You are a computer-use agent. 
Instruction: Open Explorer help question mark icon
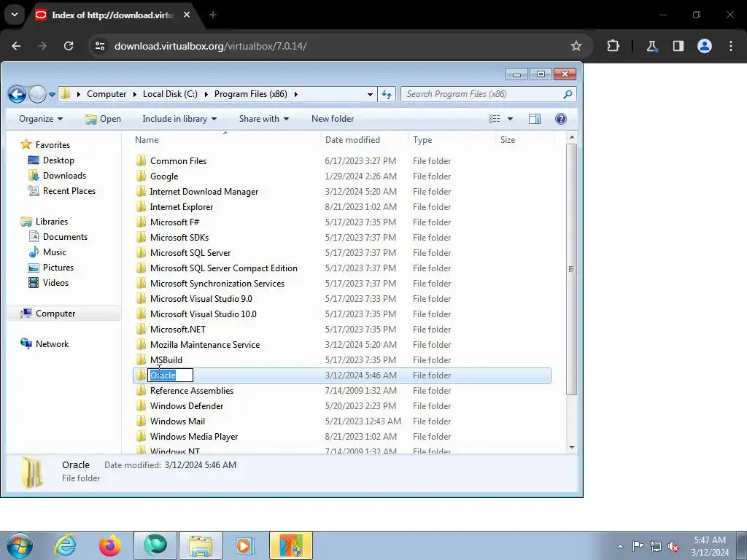(x=561, y=119)
